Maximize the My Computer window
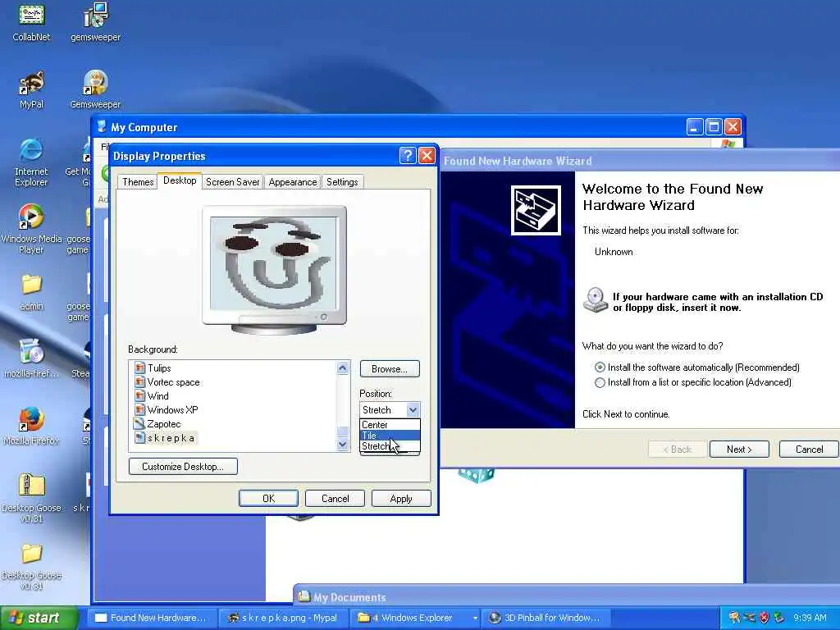Screen dimensions: 840x630 point(713,127)
